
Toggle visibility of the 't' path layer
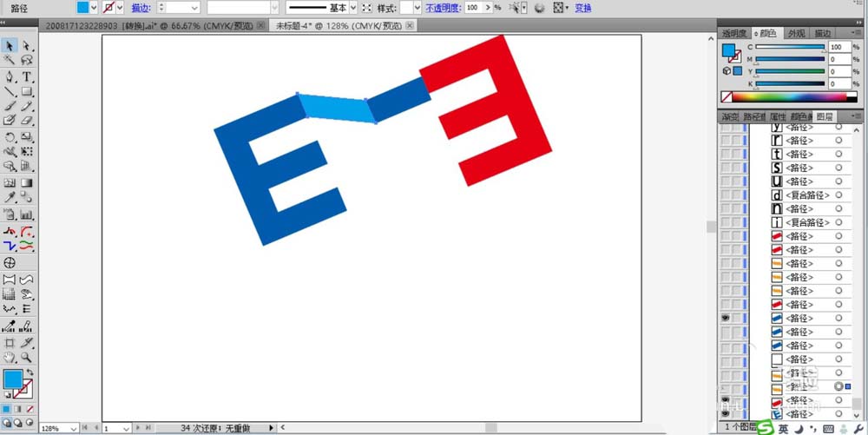click(725, 155)
